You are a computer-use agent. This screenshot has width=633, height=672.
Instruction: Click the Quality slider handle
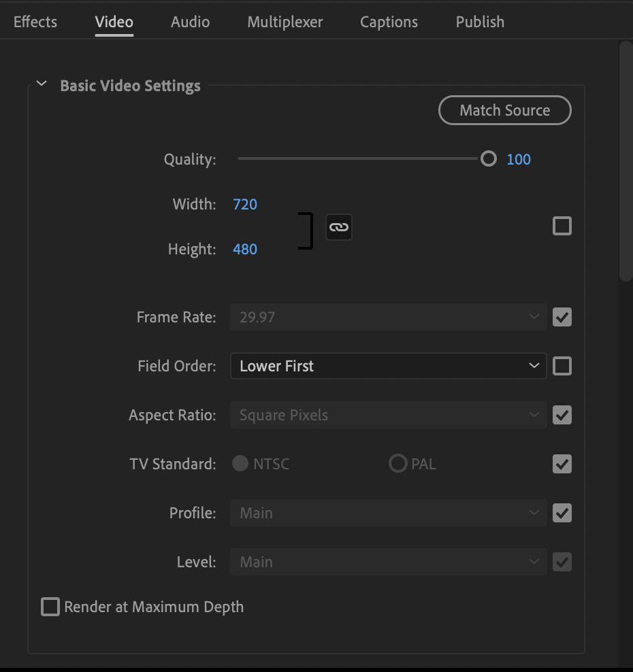488,158
